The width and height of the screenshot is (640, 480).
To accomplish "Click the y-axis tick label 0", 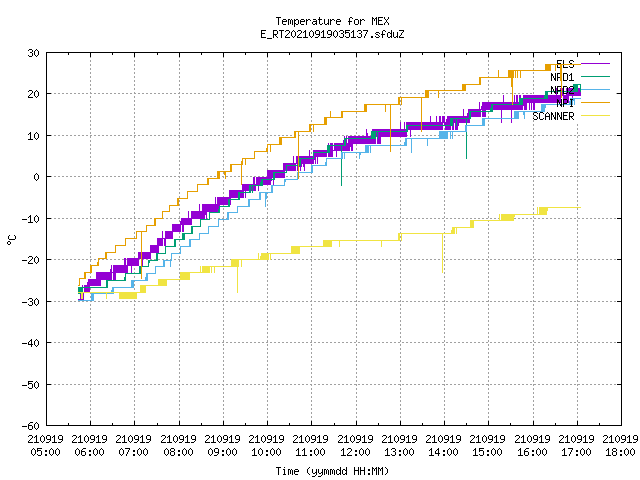I will point(37,177).
